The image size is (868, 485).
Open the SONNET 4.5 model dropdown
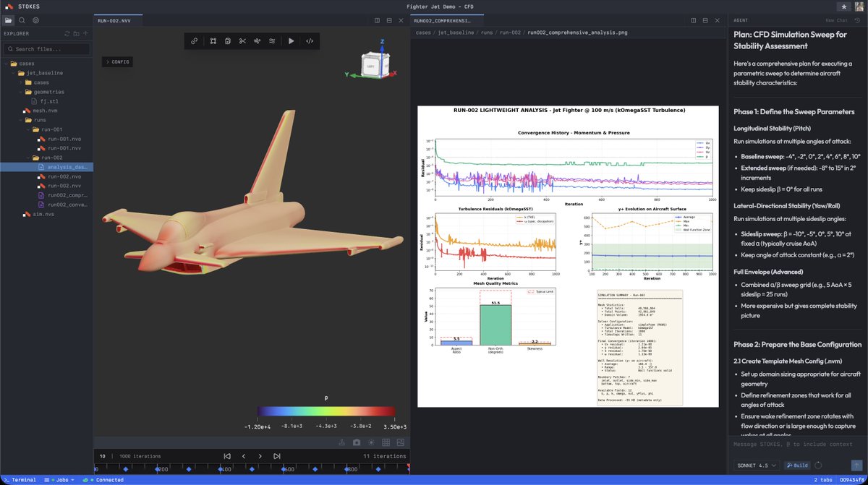756,465
